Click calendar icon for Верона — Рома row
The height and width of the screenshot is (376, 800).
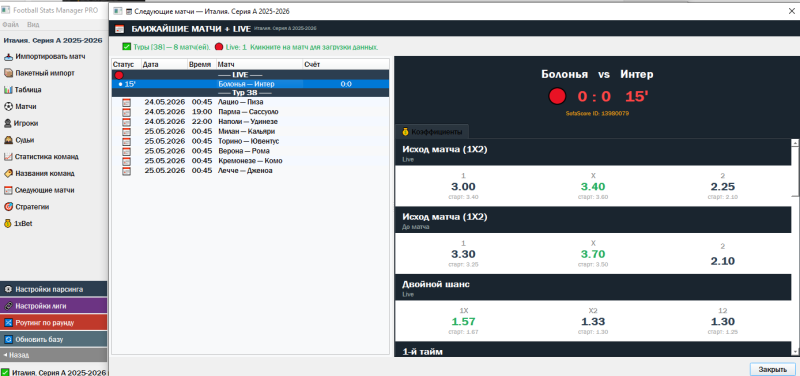click(127, 151)
